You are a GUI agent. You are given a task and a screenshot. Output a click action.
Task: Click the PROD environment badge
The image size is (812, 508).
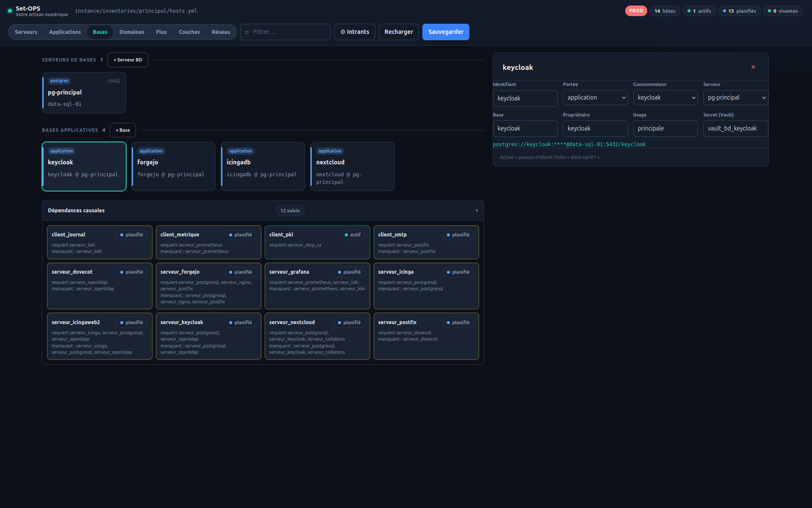tap(636, 11)
